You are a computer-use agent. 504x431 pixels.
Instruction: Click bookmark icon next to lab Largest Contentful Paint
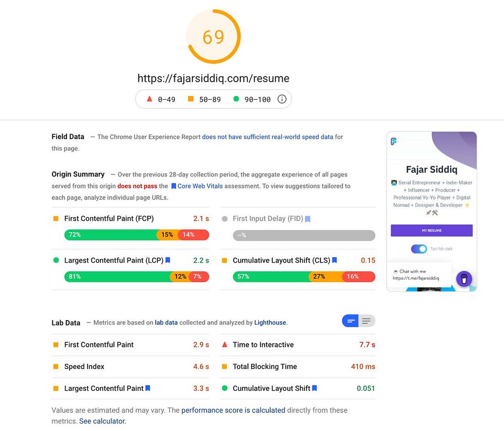point(148,388)
